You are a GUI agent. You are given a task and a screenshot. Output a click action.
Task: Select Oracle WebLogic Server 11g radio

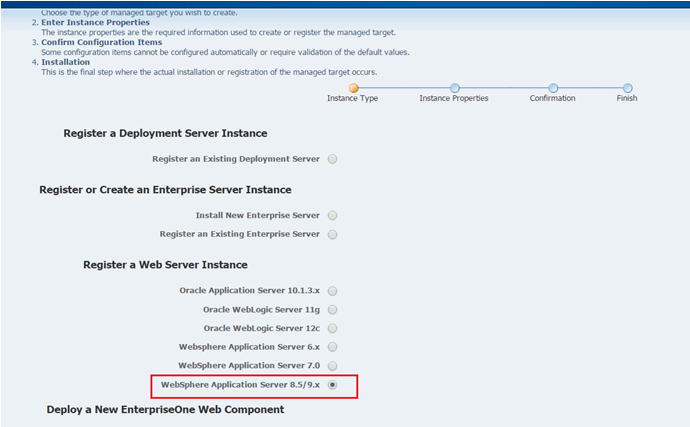[333, 310]
